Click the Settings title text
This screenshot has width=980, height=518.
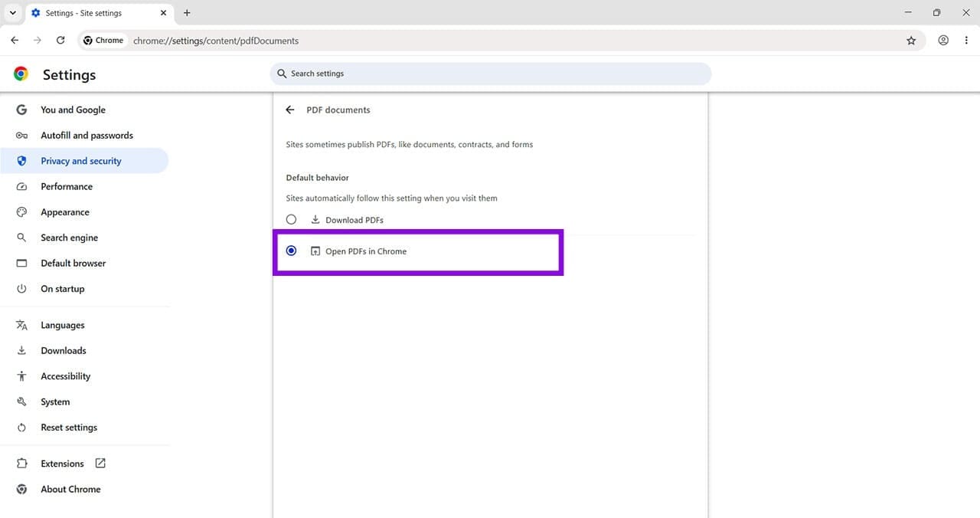point(69,74)
